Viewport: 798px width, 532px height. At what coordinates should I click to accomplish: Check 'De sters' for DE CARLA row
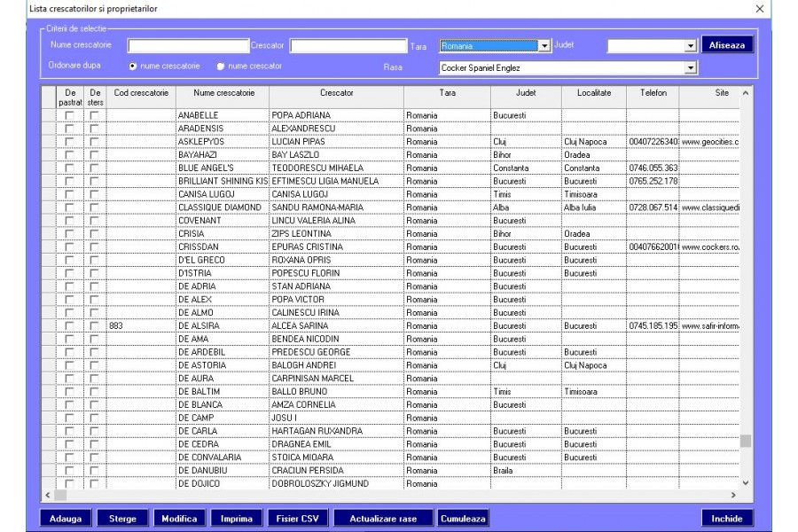tap(94, 431)
